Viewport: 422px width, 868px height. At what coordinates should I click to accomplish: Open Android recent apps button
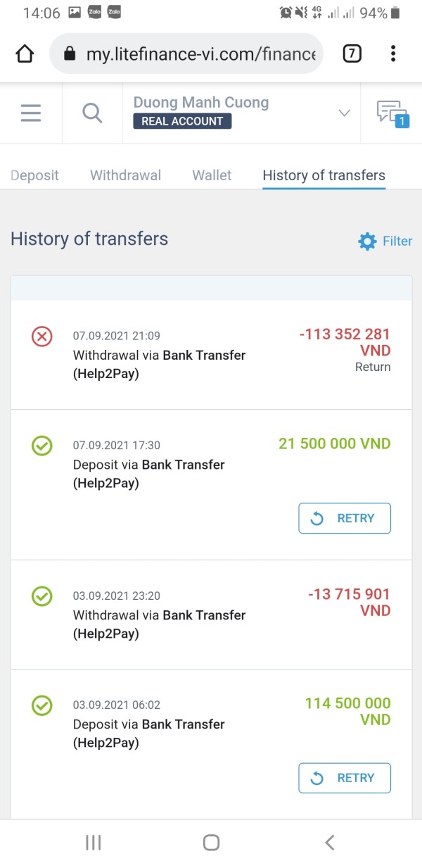[x=94, y=842]
